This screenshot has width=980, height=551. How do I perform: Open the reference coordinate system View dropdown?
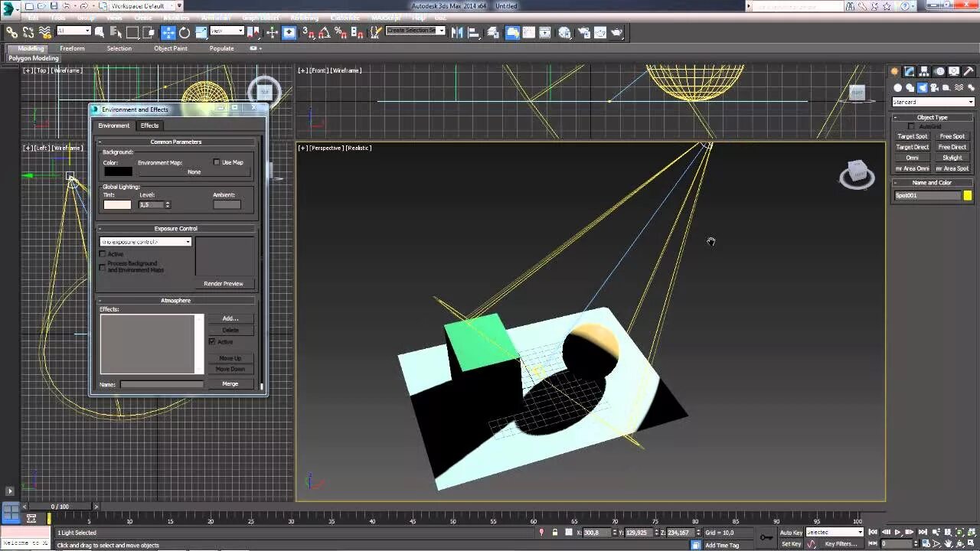click(x=227, y=31)
